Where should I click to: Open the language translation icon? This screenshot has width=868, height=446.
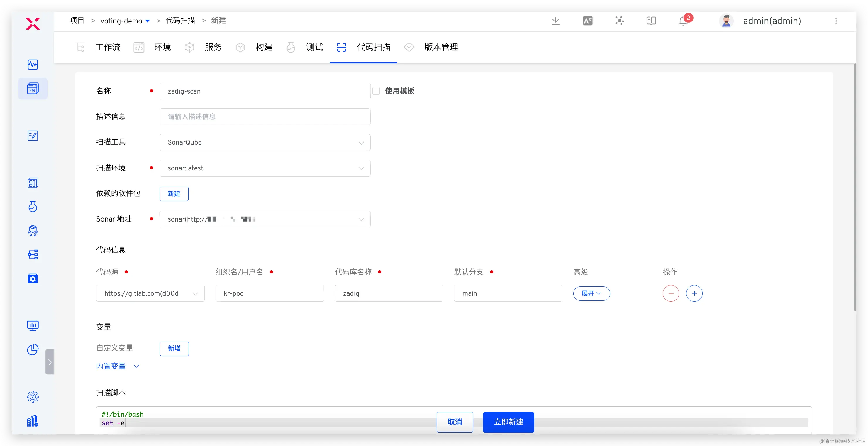(x=587, y=21)
